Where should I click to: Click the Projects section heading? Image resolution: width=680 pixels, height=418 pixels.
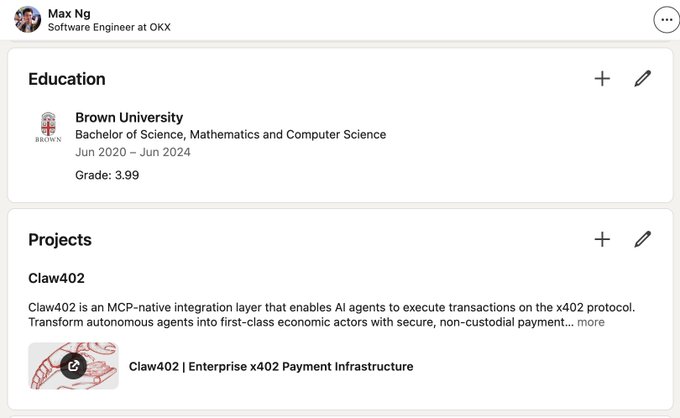tap(60, 239)
